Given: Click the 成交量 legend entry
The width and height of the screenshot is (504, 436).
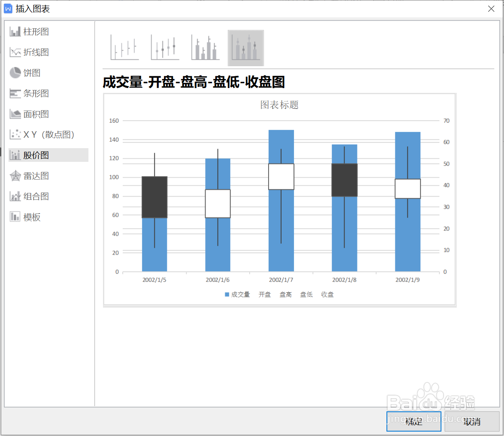Looking at the screenshot, I should [x=237, y=295].
